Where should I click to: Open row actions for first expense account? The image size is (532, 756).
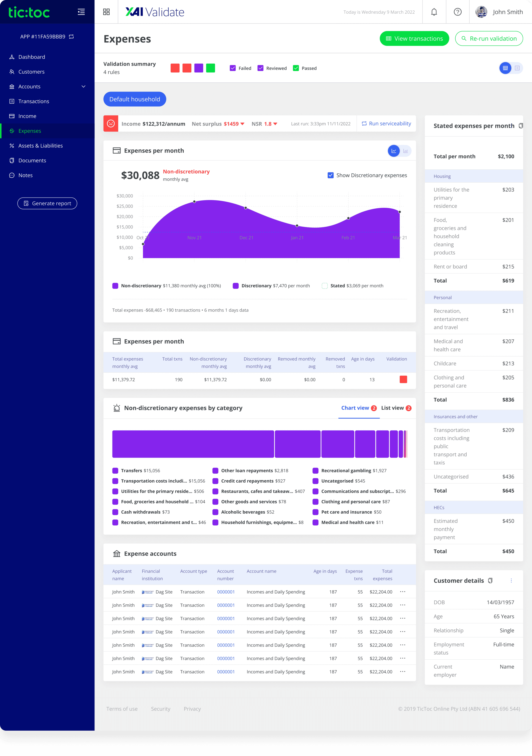click(x=403, y=592)
